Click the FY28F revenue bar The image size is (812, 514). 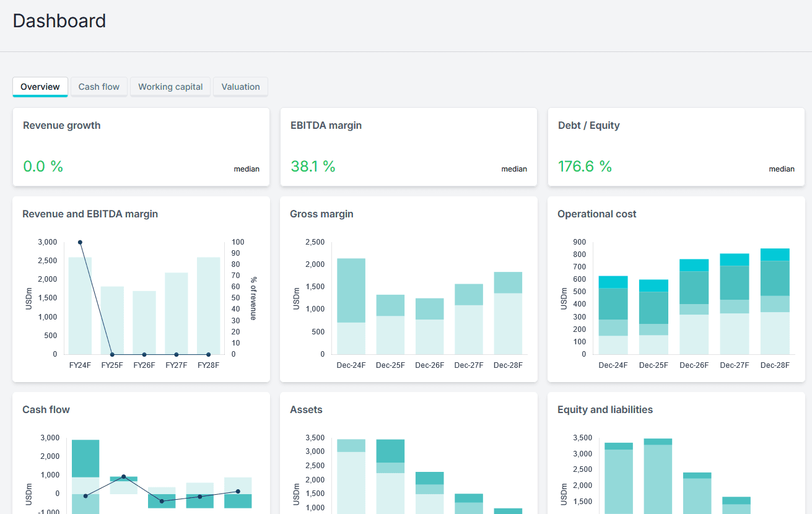[x=209, y=306]
